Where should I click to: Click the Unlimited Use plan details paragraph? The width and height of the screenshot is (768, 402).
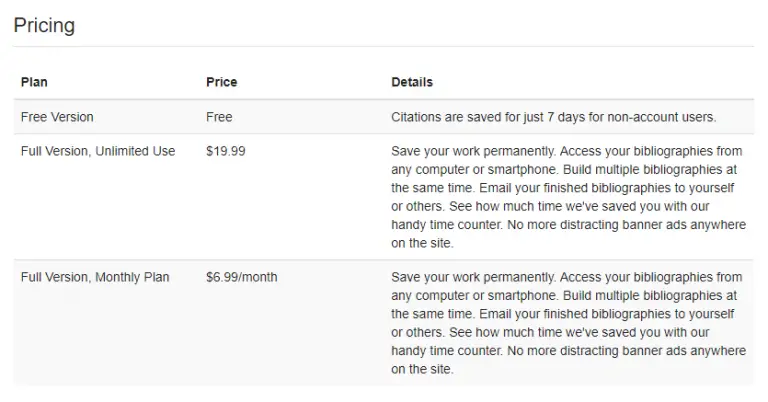click(x=568, y=197)
